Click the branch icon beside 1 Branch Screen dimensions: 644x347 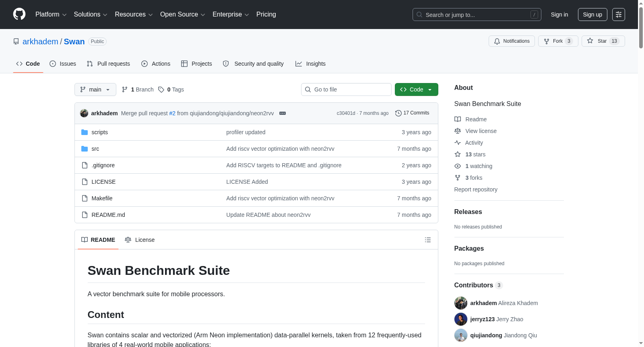125,89
